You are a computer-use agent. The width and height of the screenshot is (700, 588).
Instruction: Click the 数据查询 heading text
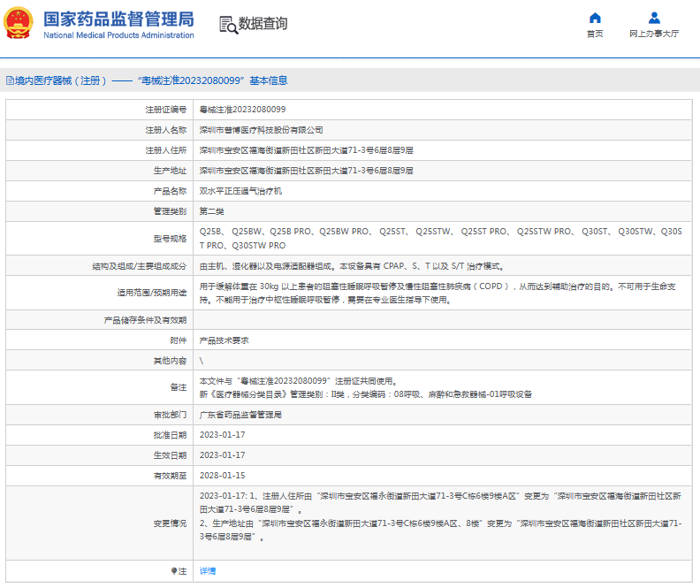263,24
